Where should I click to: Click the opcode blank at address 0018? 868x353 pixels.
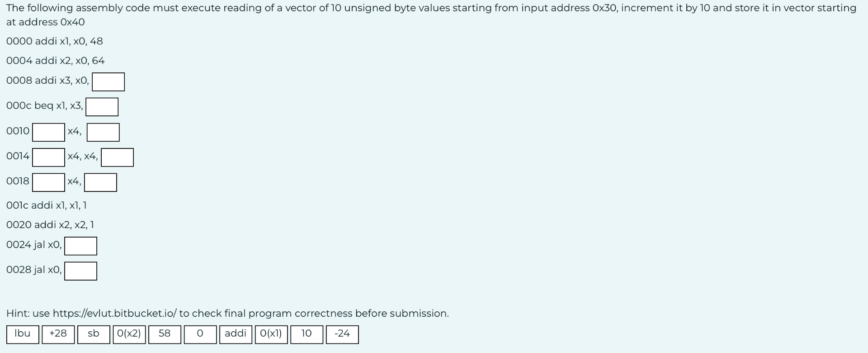point(48,182)
